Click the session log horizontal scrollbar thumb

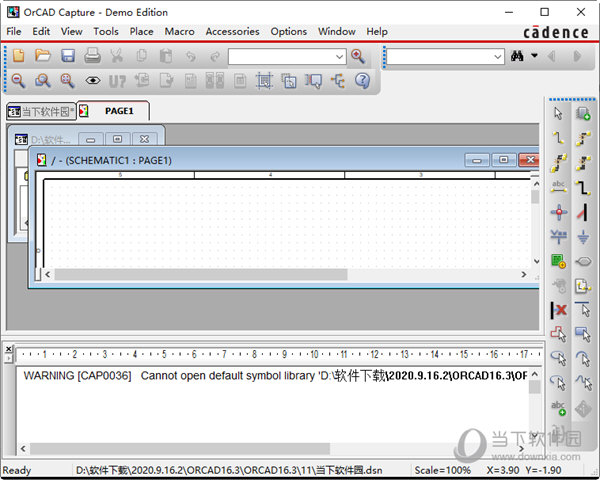pyautogui.click(x=180, y=449)
